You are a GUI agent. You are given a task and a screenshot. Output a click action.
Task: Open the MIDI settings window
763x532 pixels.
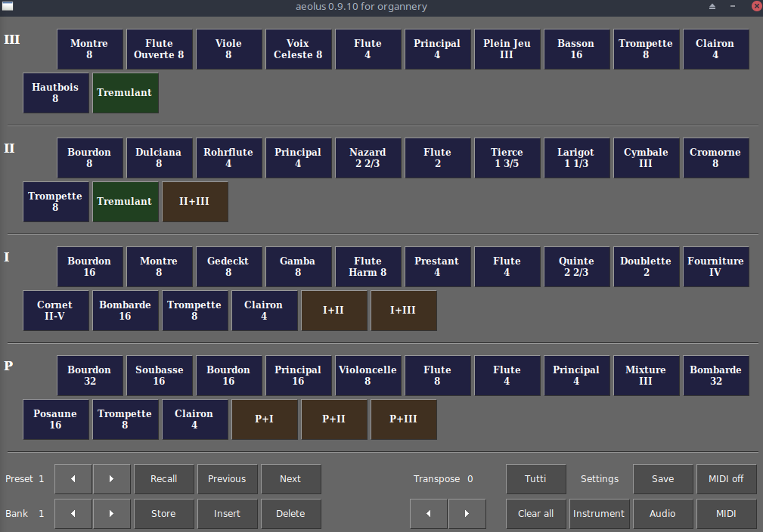727,514
